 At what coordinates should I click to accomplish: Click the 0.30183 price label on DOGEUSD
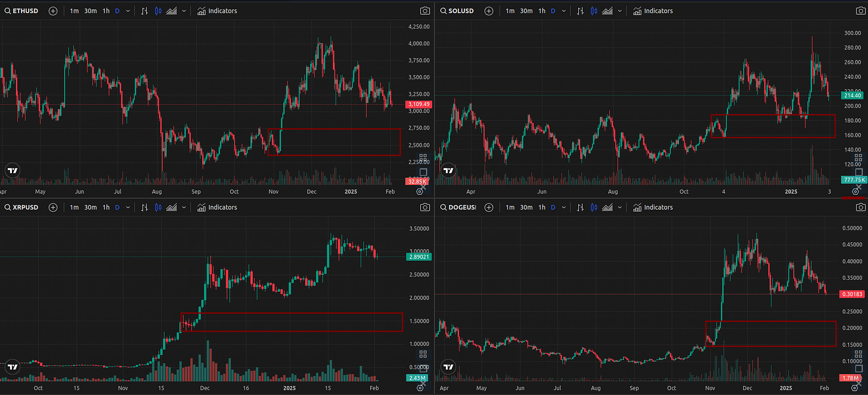pos(852,294)
